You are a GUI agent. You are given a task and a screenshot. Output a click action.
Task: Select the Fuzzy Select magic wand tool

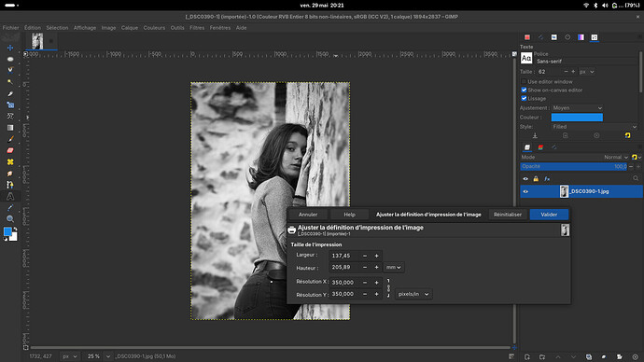coord(10,82)
